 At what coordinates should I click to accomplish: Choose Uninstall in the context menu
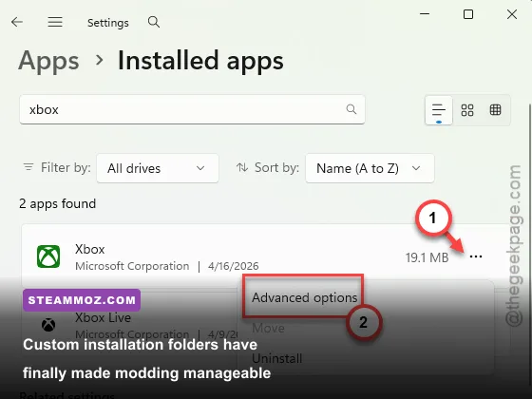(x=276, y=359)
